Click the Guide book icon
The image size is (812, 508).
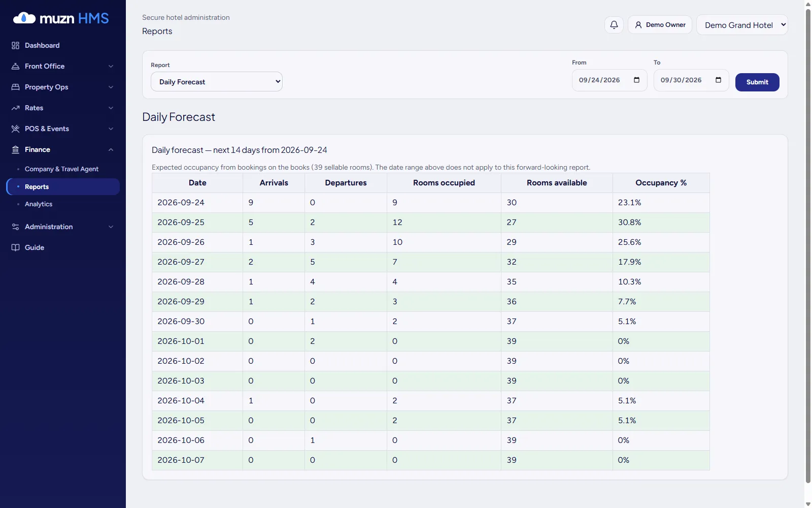click(x=15, y=247)
